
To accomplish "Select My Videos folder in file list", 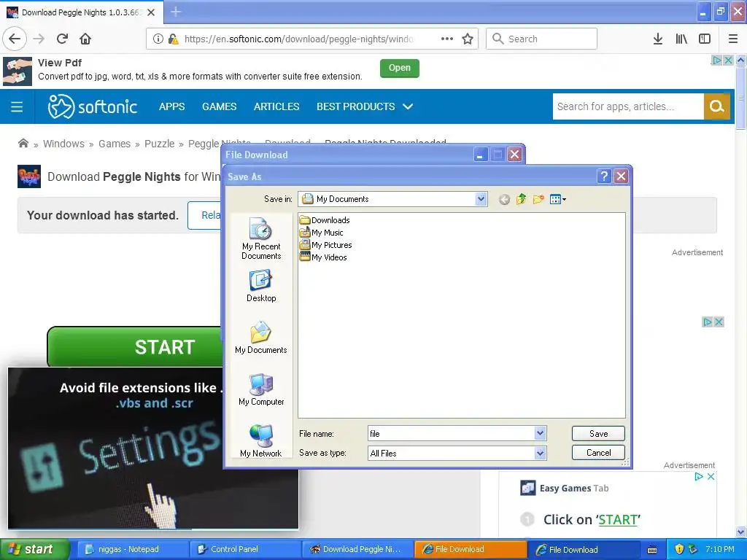I will pos(323,257).
